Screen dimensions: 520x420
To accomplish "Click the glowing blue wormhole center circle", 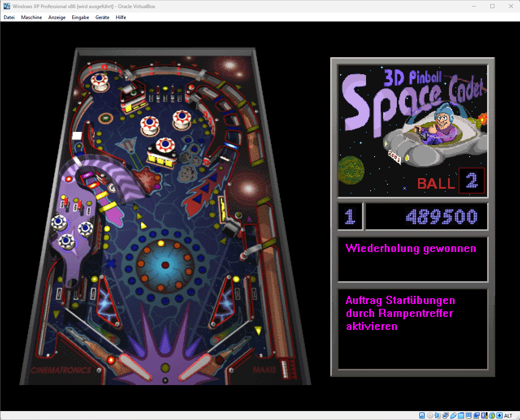I will (165, 265).
